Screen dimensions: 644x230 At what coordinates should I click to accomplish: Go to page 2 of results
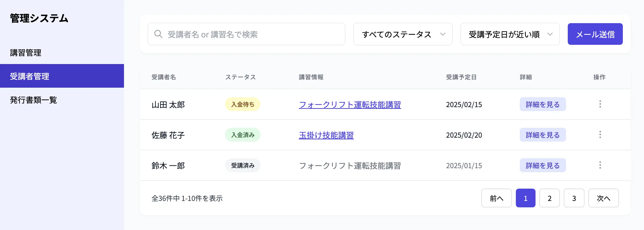[x=549, y=198]
